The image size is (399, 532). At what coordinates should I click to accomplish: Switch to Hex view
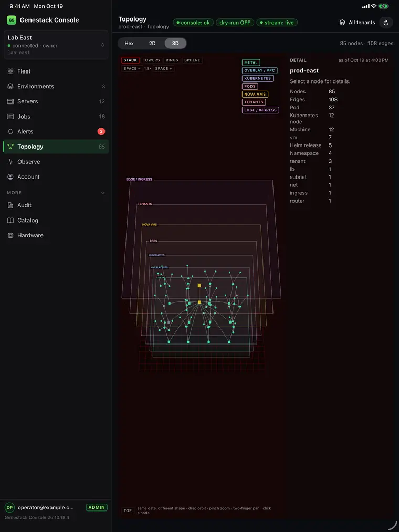coord(129,44)
